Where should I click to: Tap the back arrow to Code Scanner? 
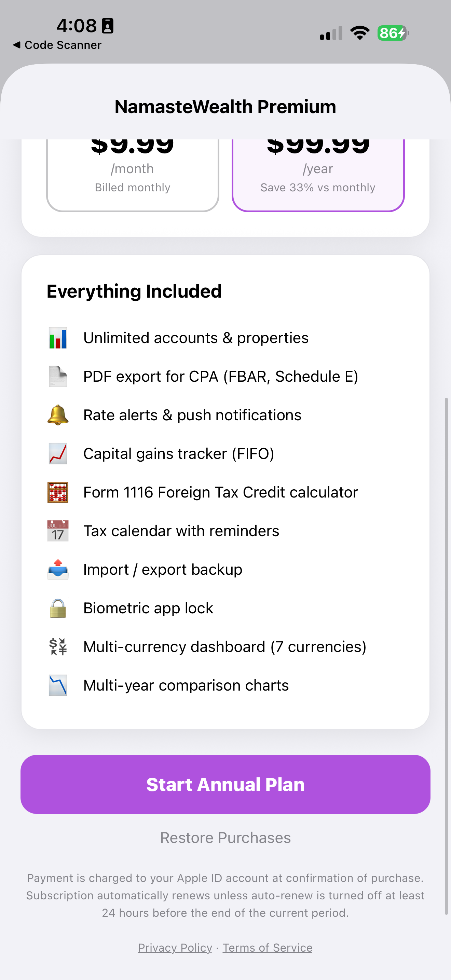[17, 45]
